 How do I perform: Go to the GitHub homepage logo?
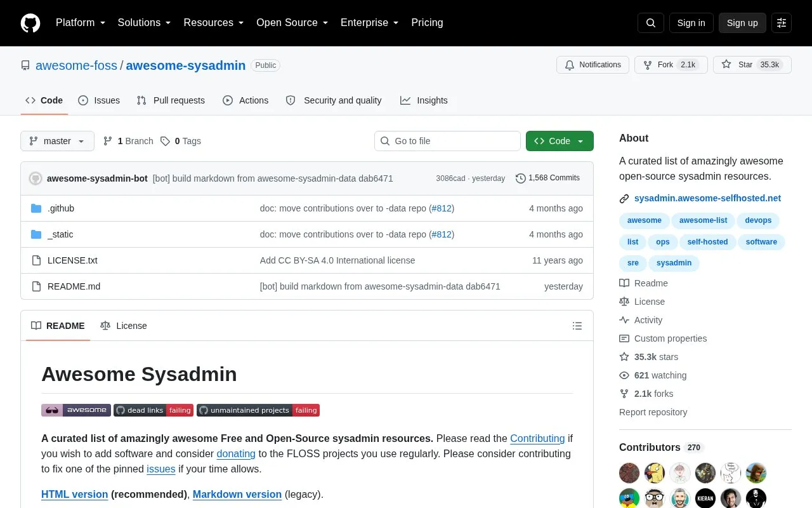pos(30,23)
